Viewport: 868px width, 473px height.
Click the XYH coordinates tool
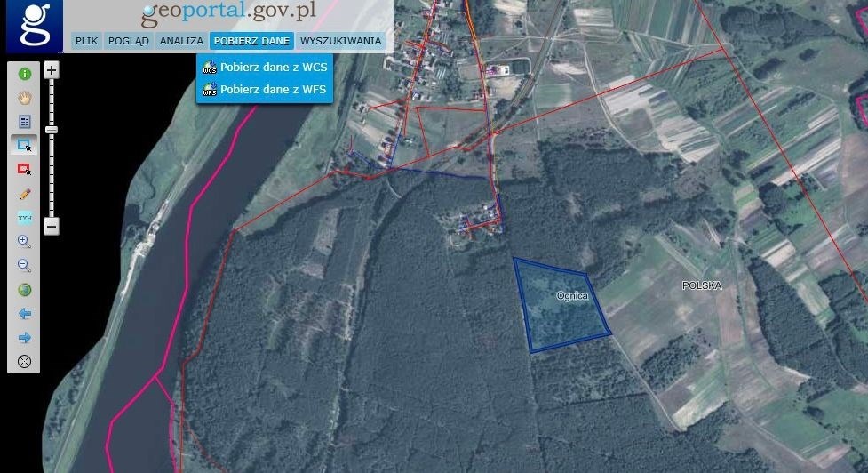pyautogui.click(x=24, y=217)
